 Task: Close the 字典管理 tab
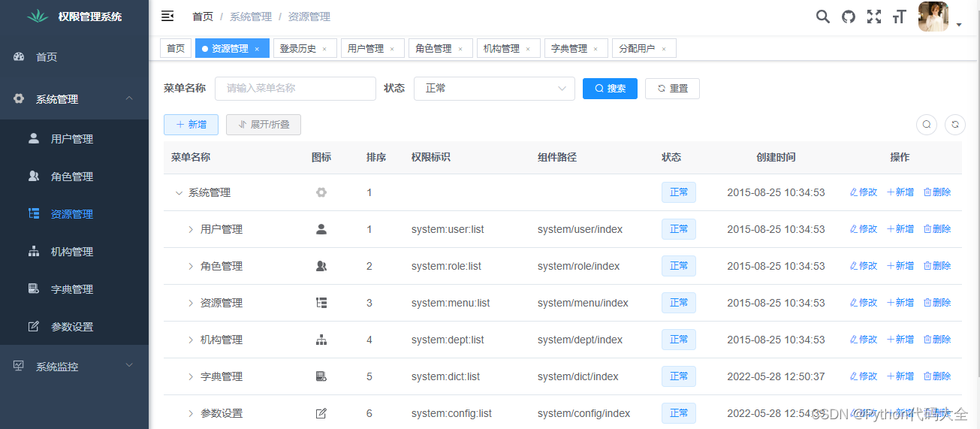tap(596, 49)
